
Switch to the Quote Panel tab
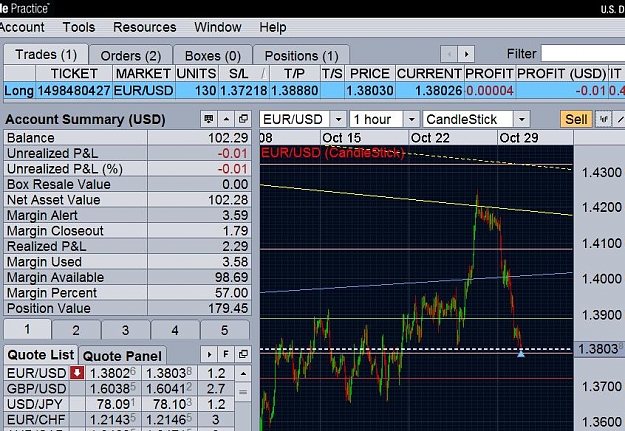(122, 356)
